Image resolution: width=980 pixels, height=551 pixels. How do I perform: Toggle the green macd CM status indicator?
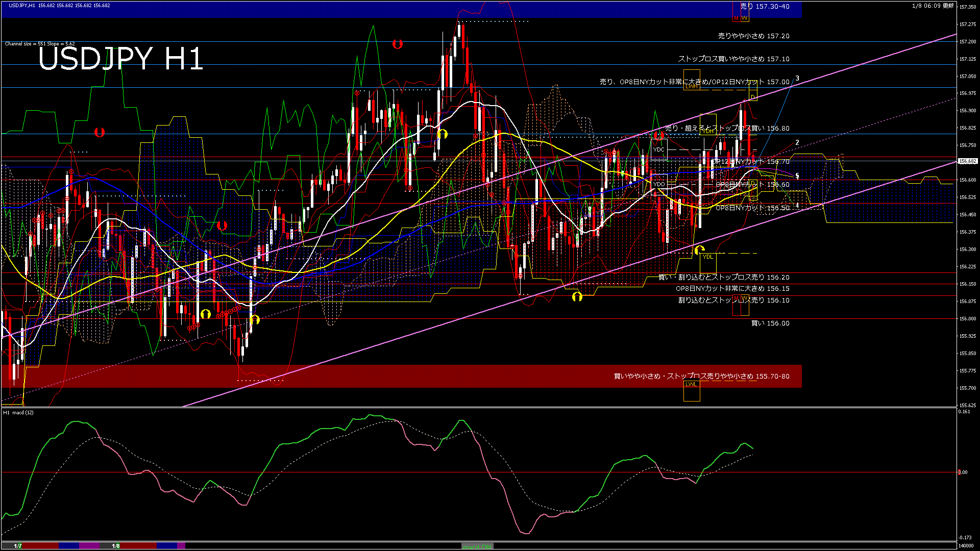click(x=477, y=545)
